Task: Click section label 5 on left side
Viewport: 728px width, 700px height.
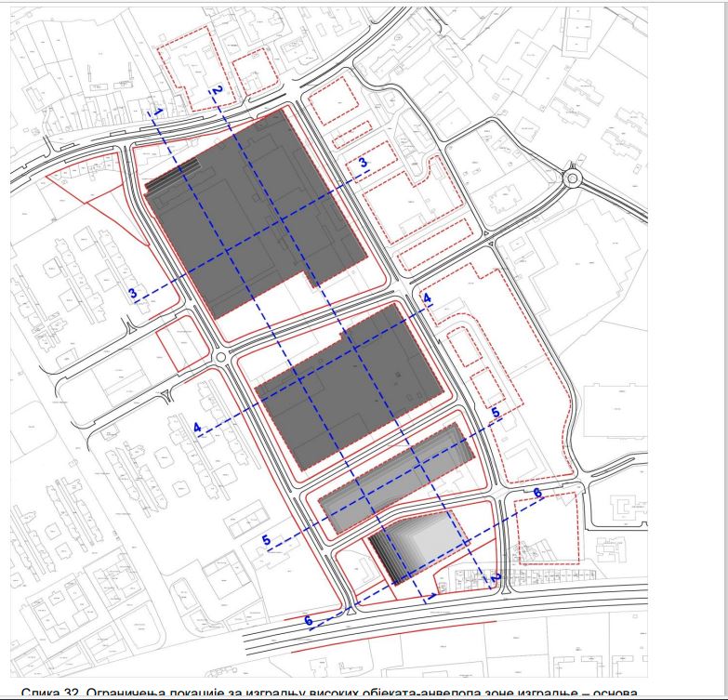Action: click(x=265, y=539)
